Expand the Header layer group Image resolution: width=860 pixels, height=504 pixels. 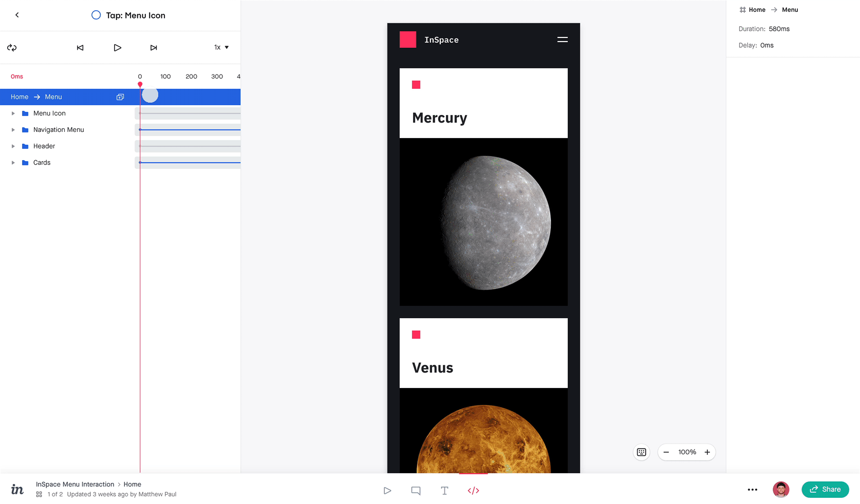[13, 146]
